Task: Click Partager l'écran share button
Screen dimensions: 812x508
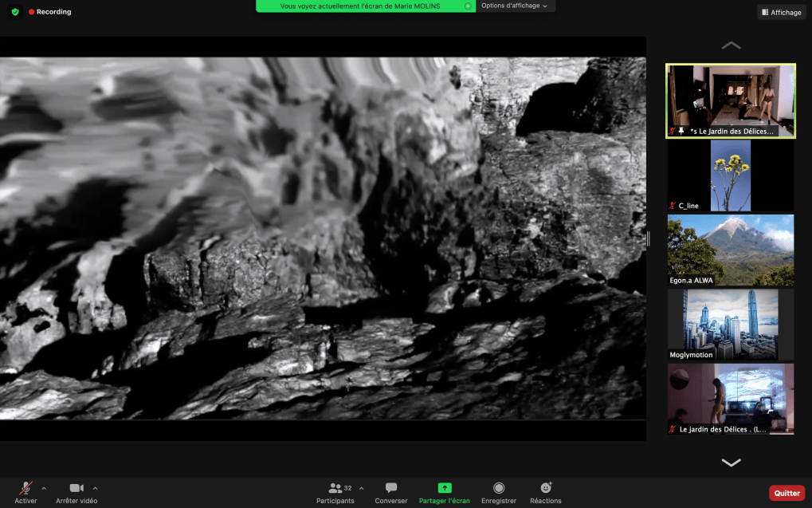Action: (x=445, y=488)
